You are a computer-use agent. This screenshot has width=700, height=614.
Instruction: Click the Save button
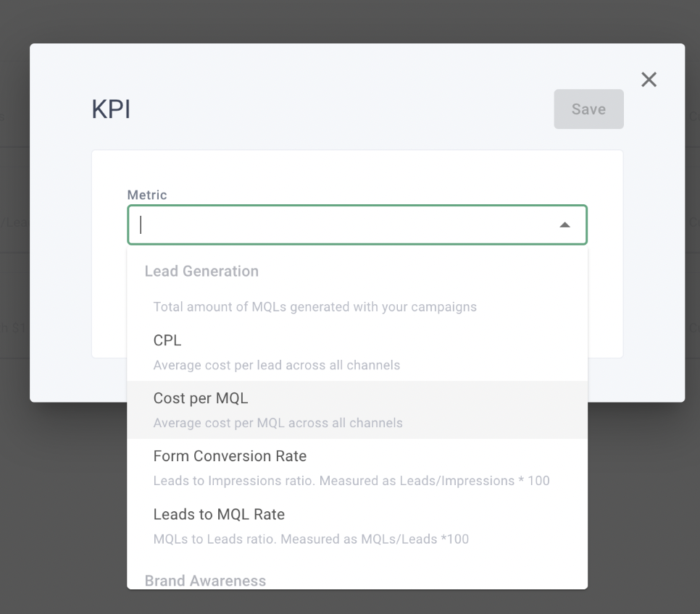pos(588,109)
